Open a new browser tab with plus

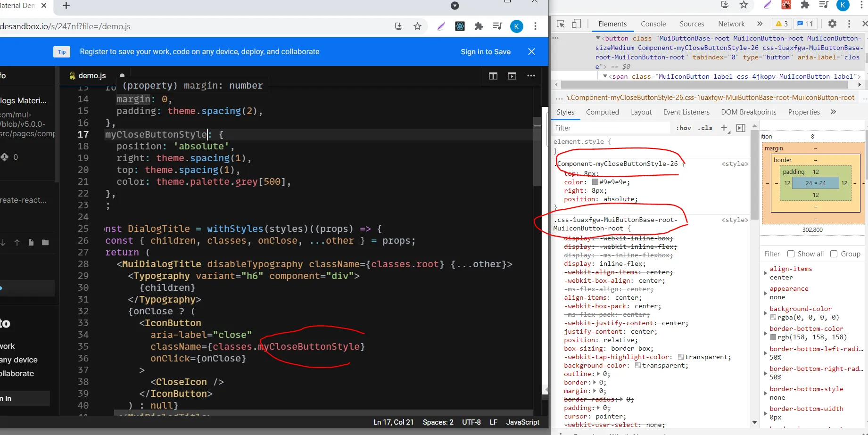66,6
